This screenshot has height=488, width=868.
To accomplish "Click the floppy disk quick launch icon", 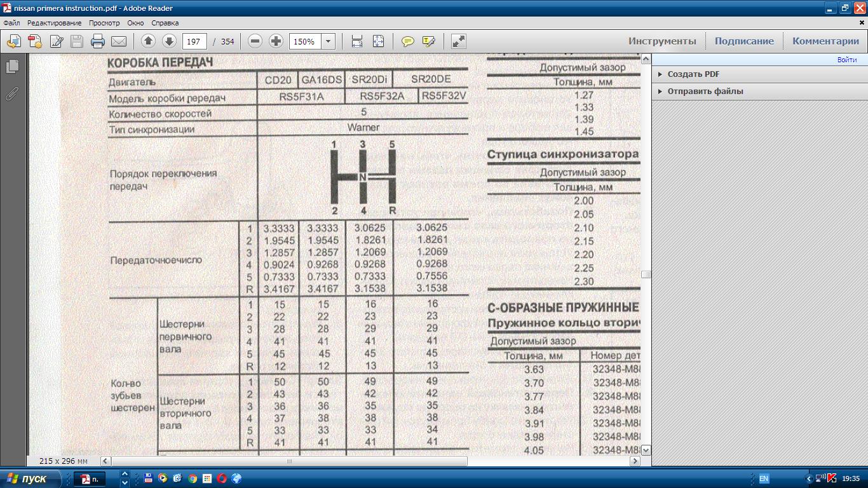I will click(x=148, y=478).
